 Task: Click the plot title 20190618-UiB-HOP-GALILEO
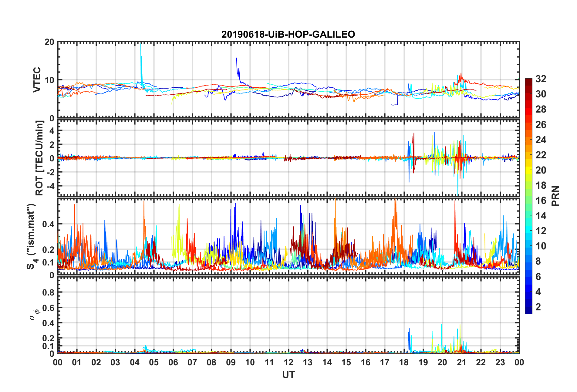tap(288, 34)
